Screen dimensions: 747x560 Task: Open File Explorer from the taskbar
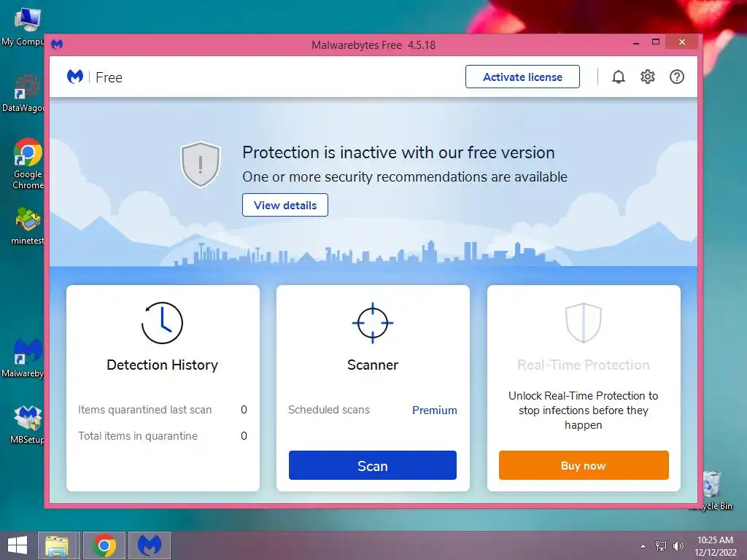57,545
